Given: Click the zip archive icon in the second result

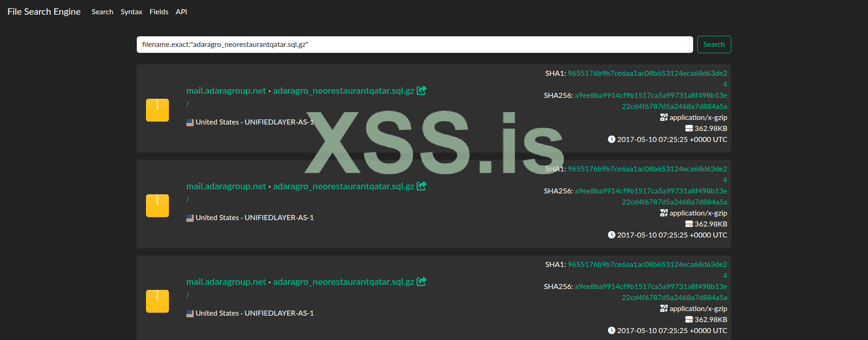Looking at the screenshot, I should 157,206.
